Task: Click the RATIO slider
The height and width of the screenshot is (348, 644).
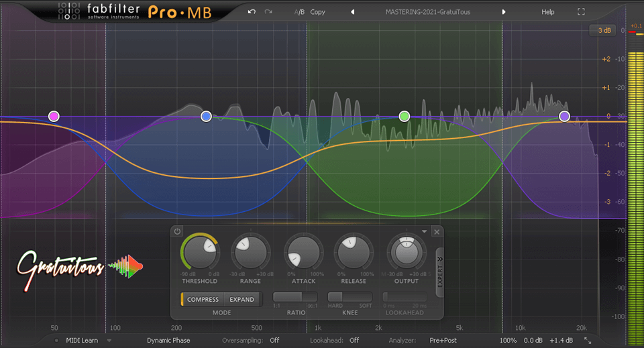Action: tap(295, 296)
